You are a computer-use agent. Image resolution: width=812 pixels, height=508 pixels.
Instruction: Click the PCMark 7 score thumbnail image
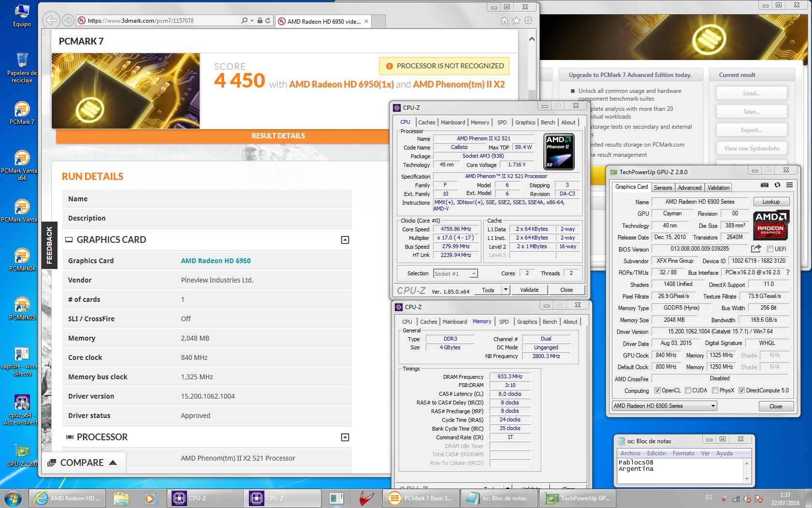(126, 91)
